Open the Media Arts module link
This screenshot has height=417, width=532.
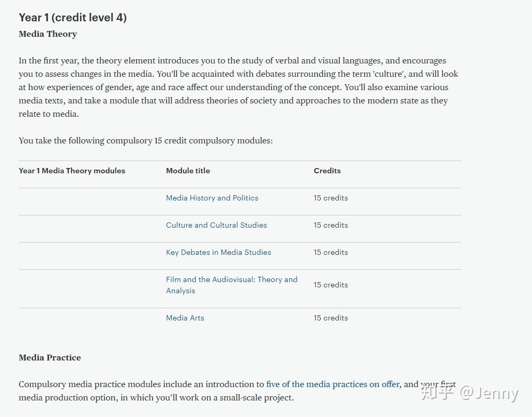(x=185, y=318)
